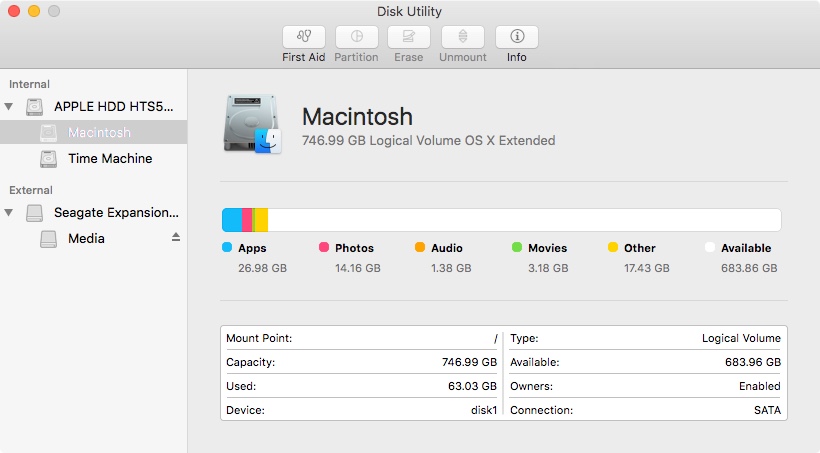Eject the Media volume
Viewport: 820px width, 453px height.
(x=176, y=237)
